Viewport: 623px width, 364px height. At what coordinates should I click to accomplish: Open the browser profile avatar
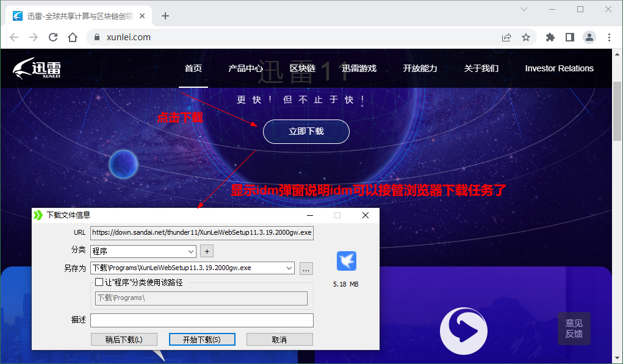tap(589, 37)
